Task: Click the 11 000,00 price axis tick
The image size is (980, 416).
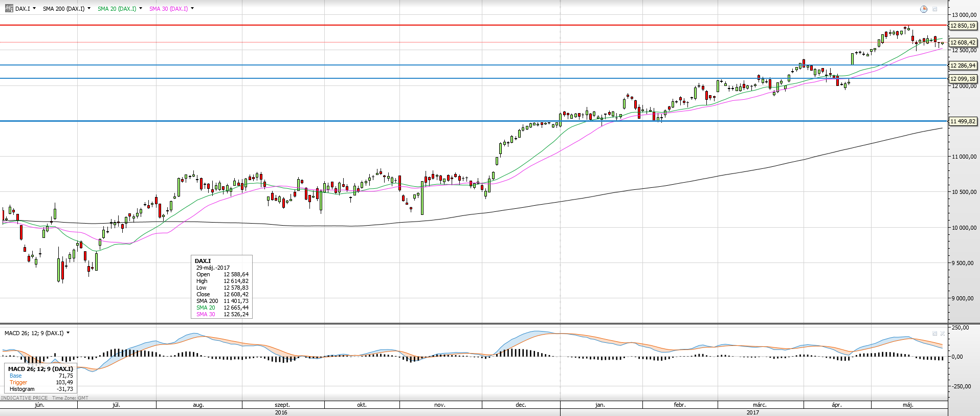Action: click(964, 157)
